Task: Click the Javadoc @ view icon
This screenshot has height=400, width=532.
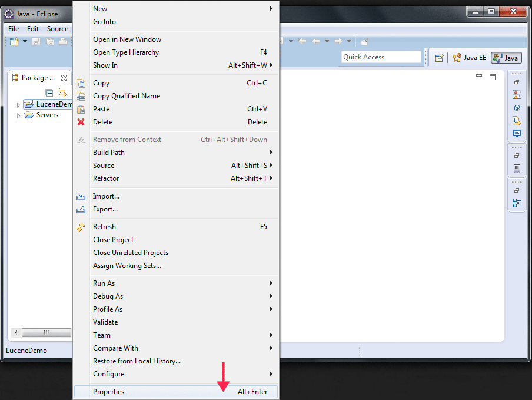Action: [x=517, y=108]
